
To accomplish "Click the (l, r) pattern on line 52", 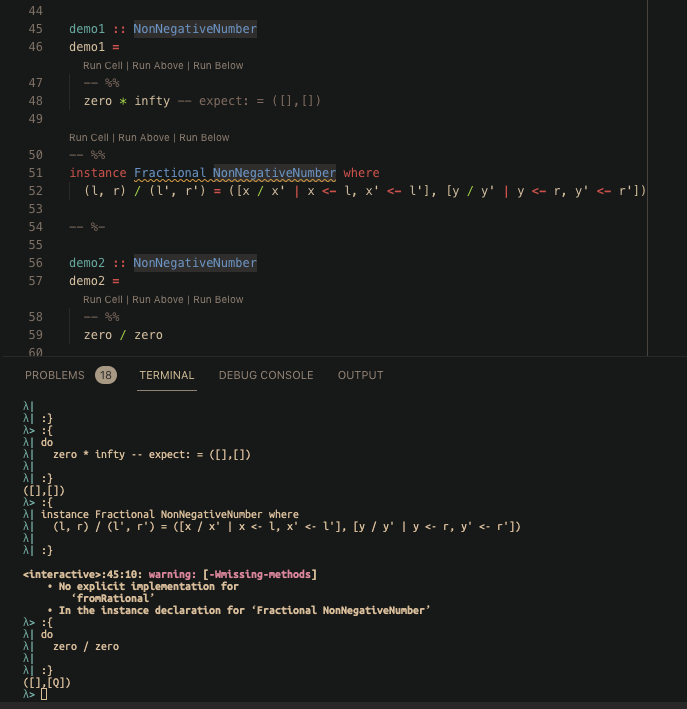I will coord(104,191).
